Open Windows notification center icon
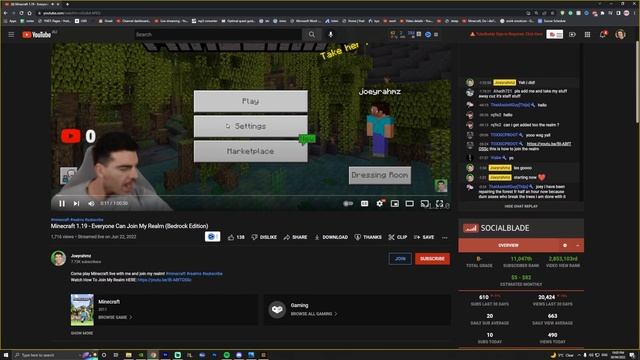Screen dimensions: 640x360 point(632,355)
